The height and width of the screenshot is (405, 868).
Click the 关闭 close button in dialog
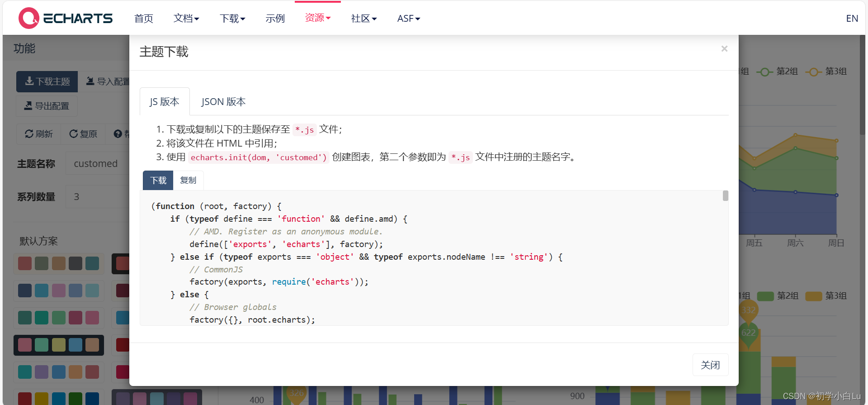pos(710,365)
